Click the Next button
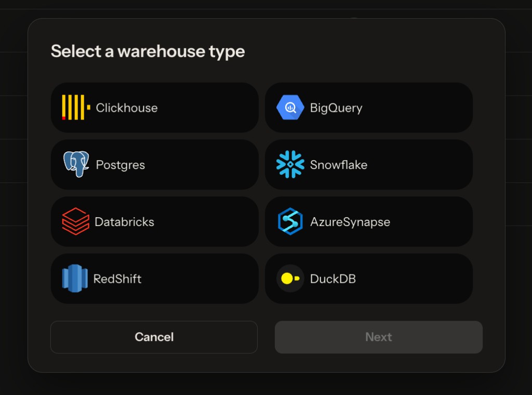Image resolution: width=532 pixels, height=395 pixels. pyautogui.click(x=379, y=337)
